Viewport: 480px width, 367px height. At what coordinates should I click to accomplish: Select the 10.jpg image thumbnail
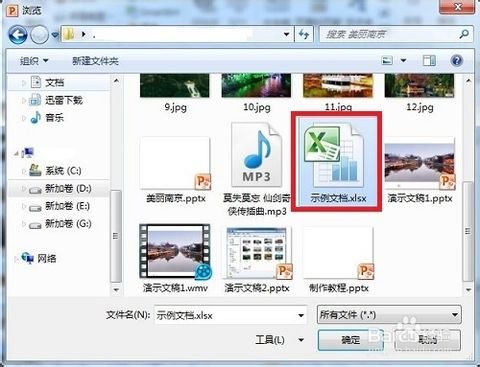tap(256, 86)
